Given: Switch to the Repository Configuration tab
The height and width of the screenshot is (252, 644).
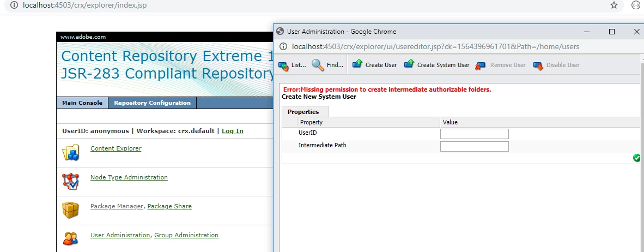Looking at the screenshot, I should 153,103.
